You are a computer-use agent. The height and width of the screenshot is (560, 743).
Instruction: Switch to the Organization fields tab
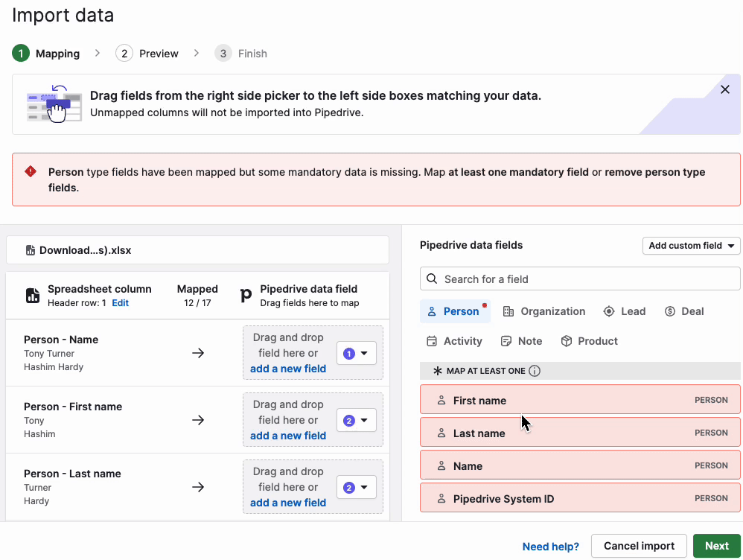544,311
